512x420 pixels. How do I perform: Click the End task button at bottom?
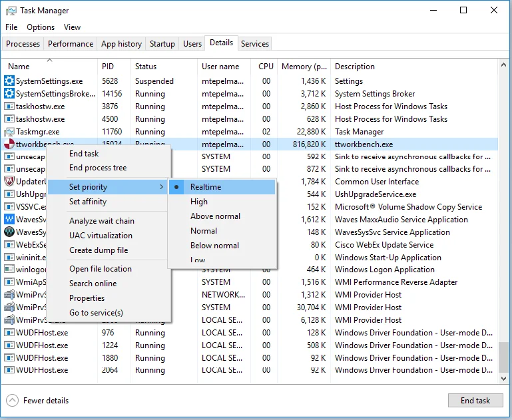click(475, 401)
